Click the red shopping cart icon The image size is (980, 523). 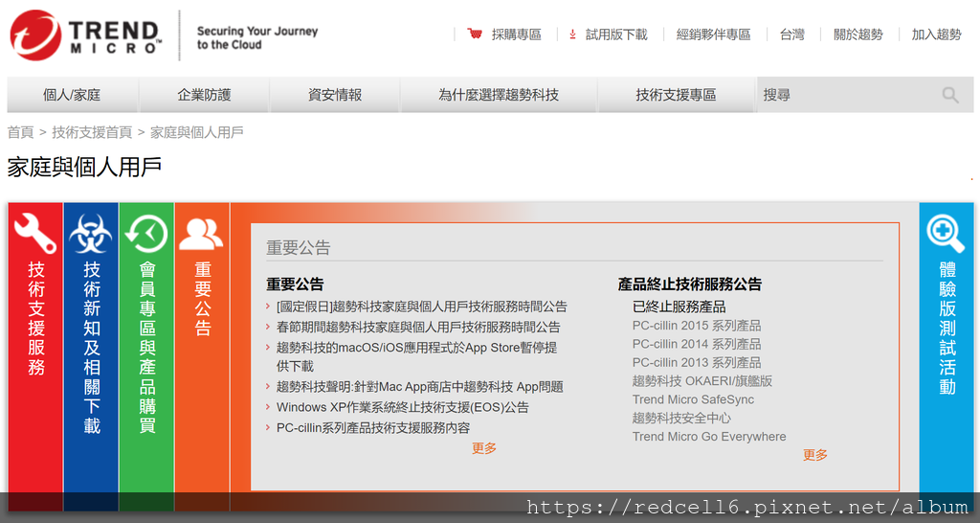click(475, 34)
